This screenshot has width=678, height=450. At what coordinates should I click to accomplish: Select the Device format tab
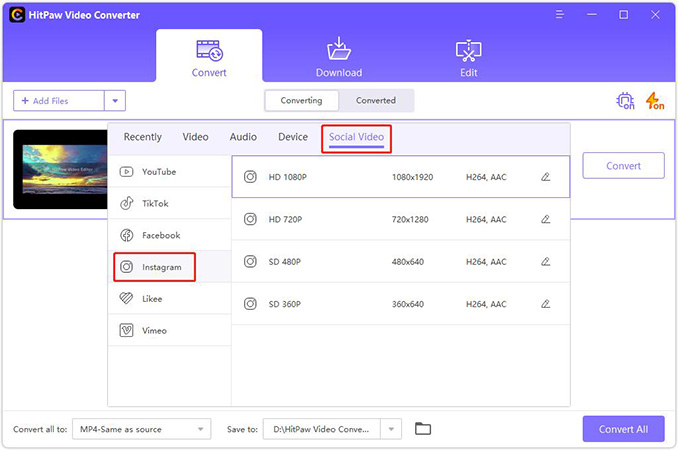pos(293,137)
